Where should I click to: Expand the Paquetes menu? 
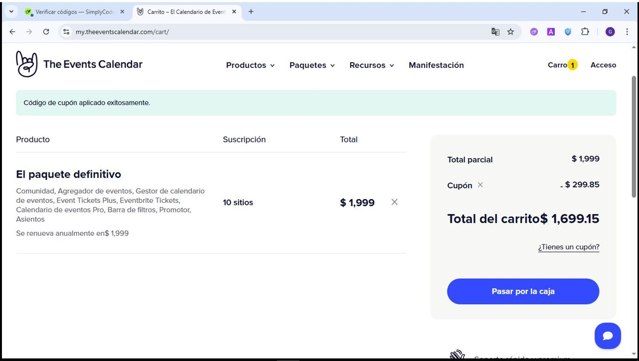coord(312,65)
